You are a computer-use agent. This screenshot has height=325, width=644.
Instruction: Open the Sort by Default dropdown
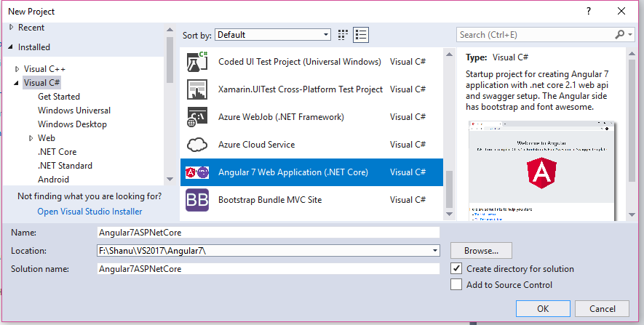point(273,35)
